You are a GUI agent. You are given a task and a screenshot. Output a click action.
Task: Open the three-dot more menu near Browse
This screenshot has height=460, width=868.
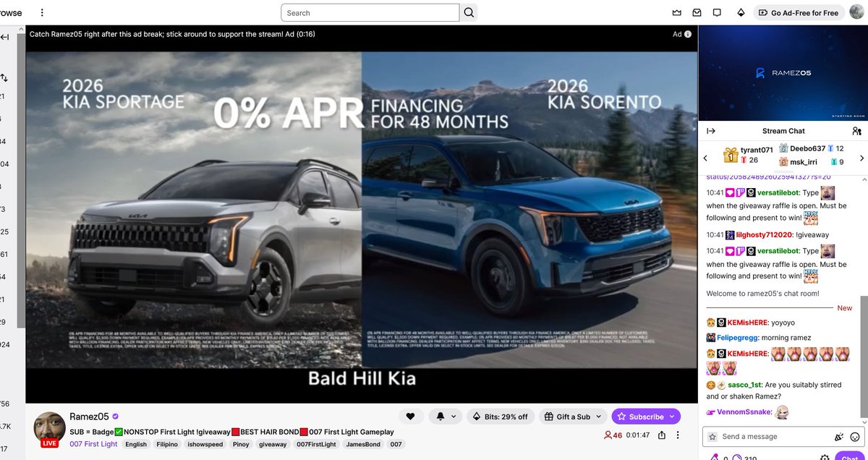[42, 13]
